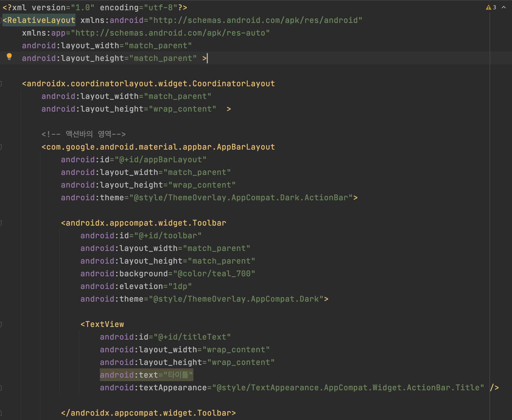
Task: Collapse the RelativeLayout fold marker
Action: point(1,20)
